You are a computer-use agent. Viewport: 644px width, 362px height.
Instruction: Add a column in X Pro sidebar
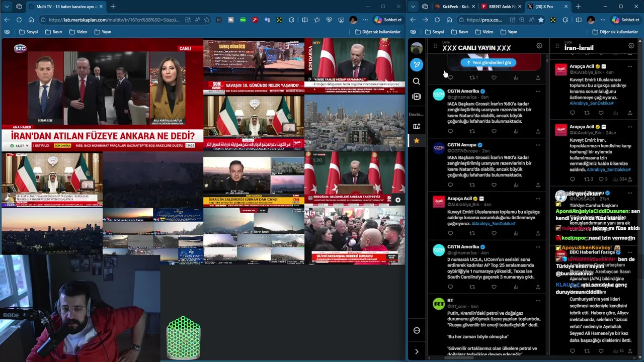[x=417, y=97]
